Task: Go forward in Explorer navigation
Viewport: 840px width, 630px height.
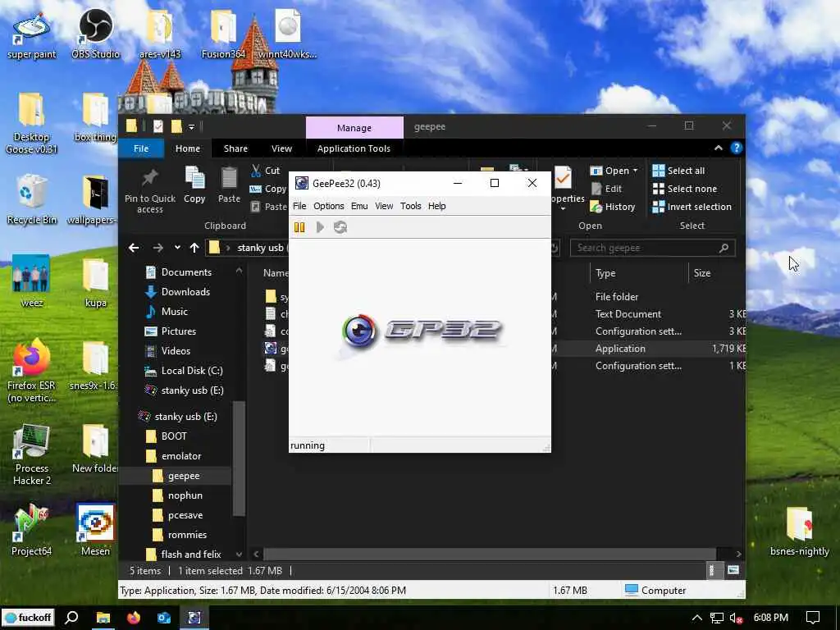Action: [157, 248]
